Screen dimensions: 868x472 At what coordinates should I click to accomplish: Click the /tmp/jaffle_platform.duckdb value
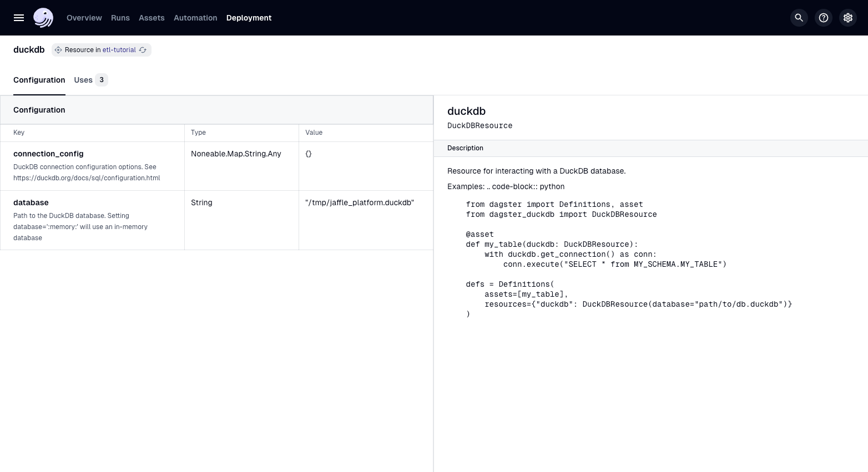(360, 202)
